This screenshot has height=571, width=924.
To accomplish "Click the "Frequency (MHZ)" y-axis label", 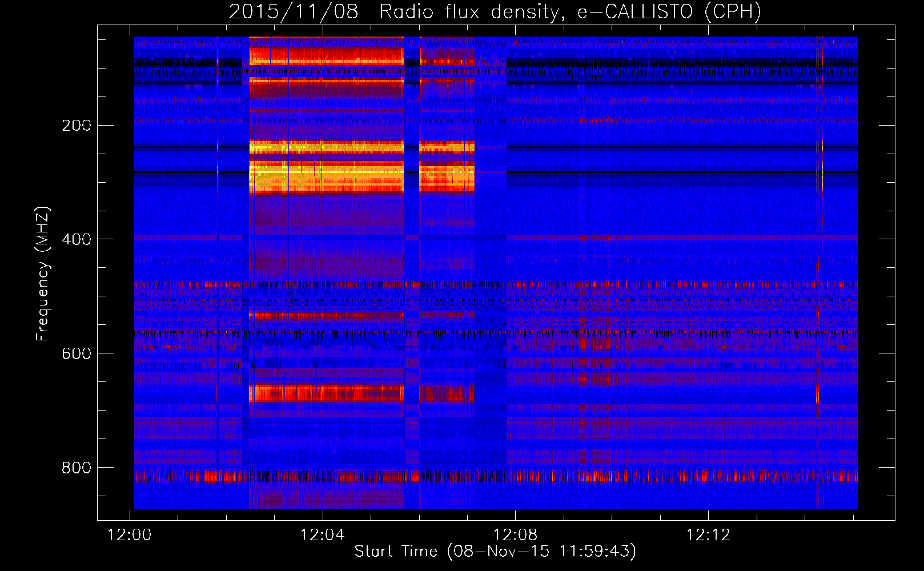I will click(43, 274).
